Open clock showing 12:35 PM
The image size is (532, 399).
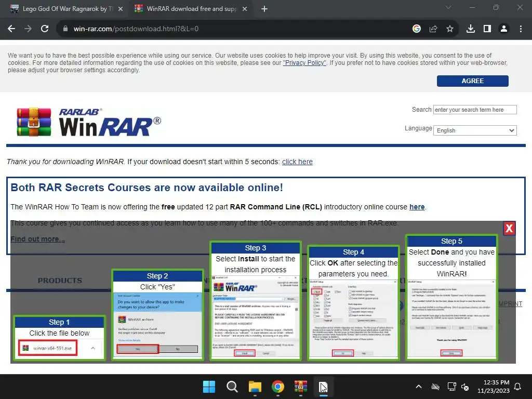point(494,387)
